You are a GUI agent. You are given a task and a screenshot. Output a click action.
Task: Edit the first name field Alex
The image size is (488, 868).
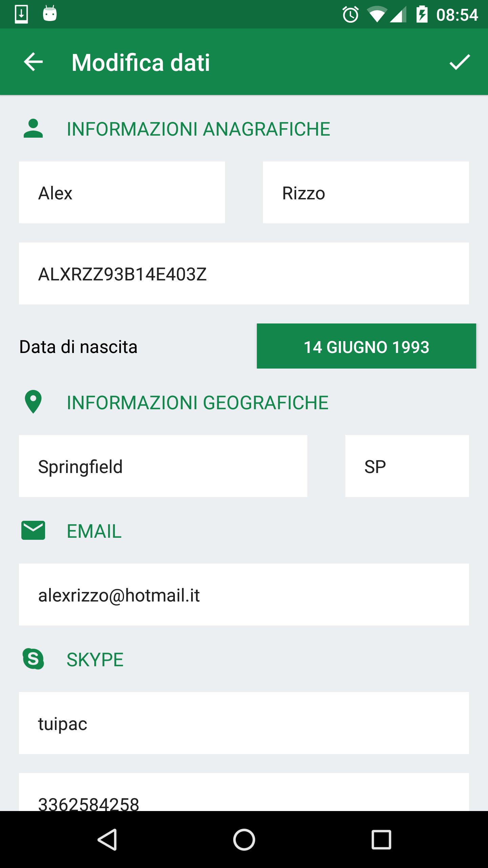pos(122,193)
